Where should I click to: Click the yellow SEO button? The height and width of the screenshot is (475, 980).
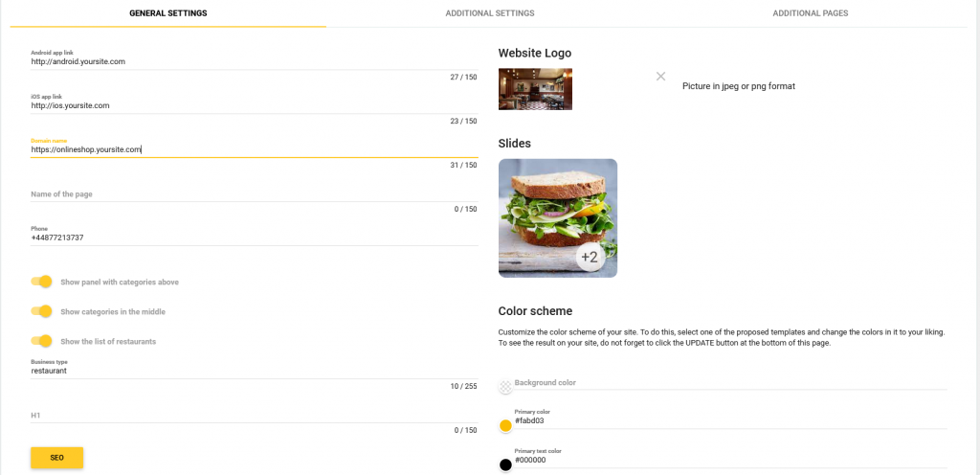tap(56, 458)
